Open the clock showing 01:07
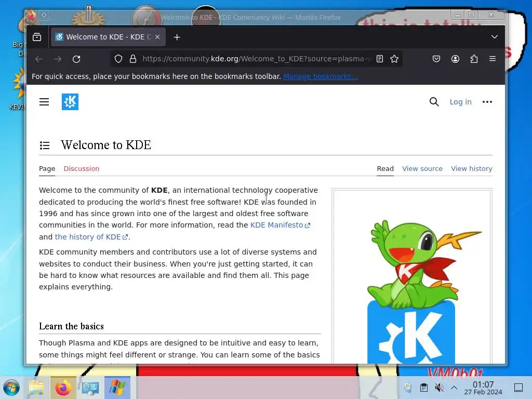Screen dimensions: 532x399 483,388
